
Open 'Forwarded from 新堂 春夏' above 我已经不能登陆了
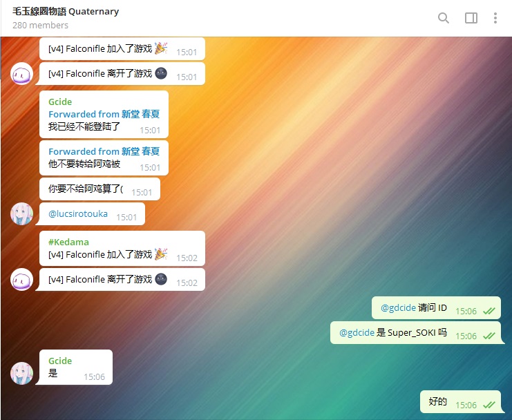(x=104, y=114)
